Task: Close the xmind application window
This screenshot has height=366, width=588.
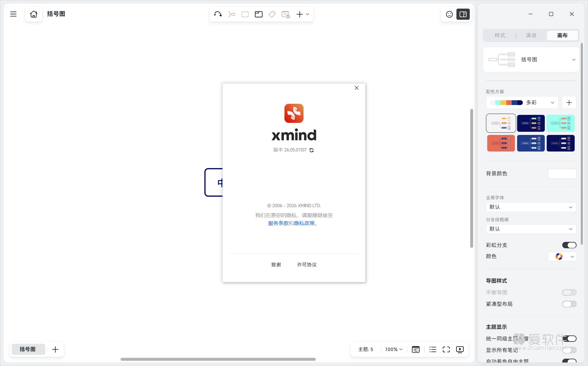Action: (572, 14)
